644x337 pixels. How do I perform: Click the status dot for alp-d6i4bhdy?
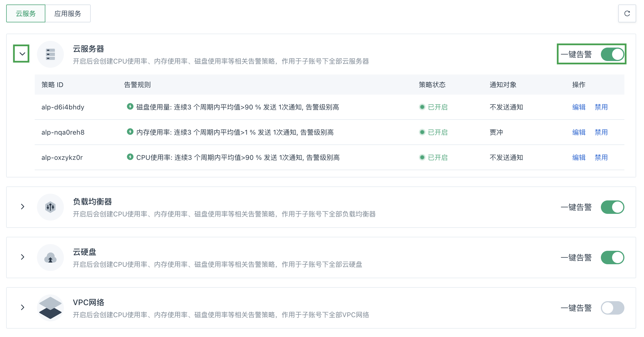[x=422, y=107]
